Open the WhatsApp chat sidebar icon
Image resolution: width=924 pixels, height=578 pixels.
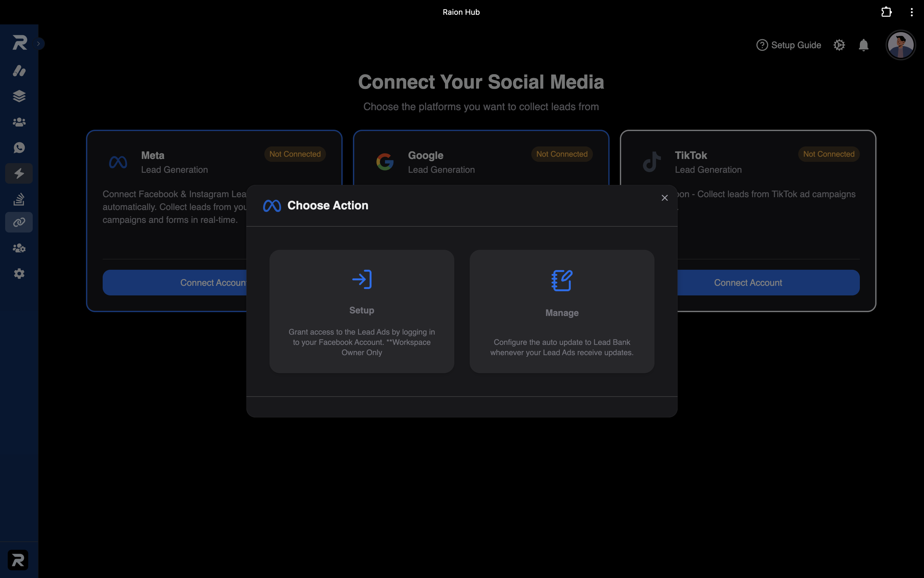[x=19, y=148]
